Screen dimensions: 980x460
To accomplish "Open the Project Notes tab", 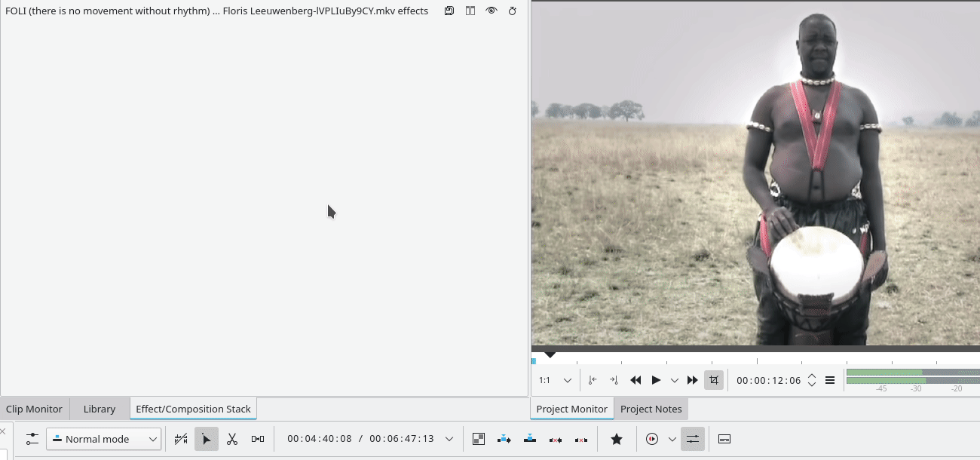I will pos(651,409).
